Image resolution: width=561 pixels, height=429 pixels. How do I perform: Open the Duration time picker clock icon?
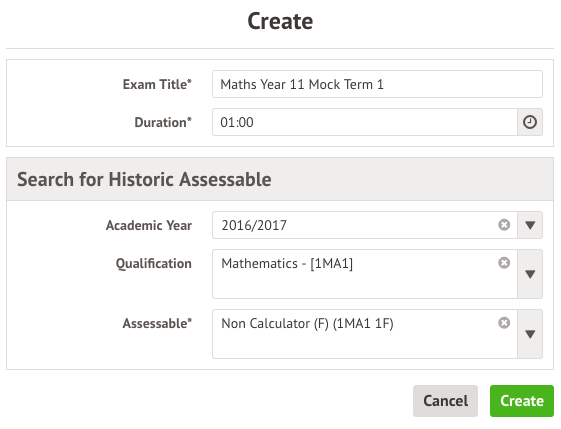pyautogui.click(x=530, y=122)
